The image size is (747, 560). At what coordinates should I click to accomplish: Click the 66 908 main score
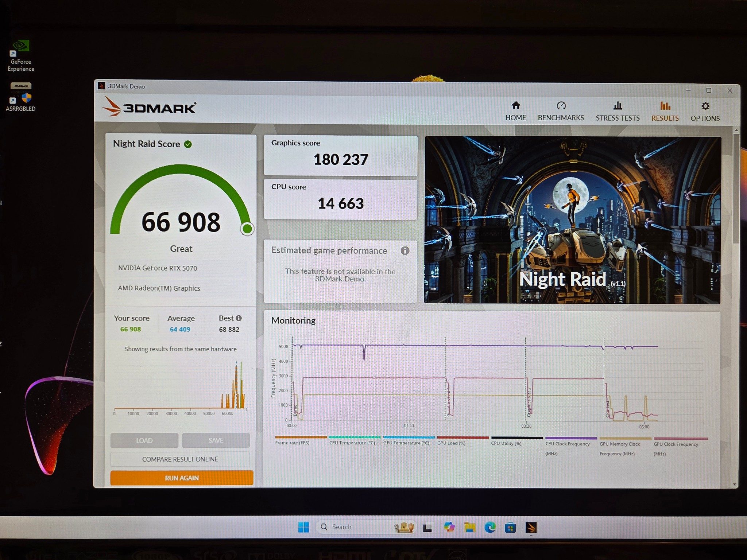point(181,222)
